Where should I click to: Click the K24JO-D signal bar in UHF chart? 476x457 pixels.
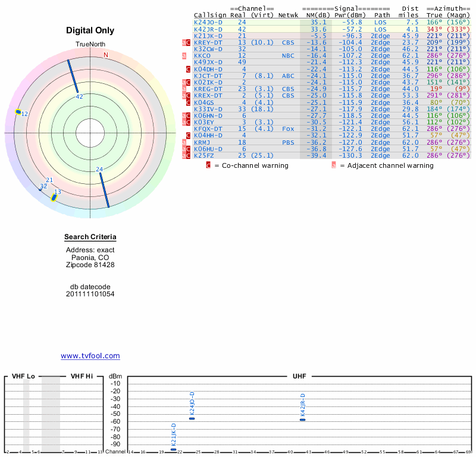tap(192, 418)
